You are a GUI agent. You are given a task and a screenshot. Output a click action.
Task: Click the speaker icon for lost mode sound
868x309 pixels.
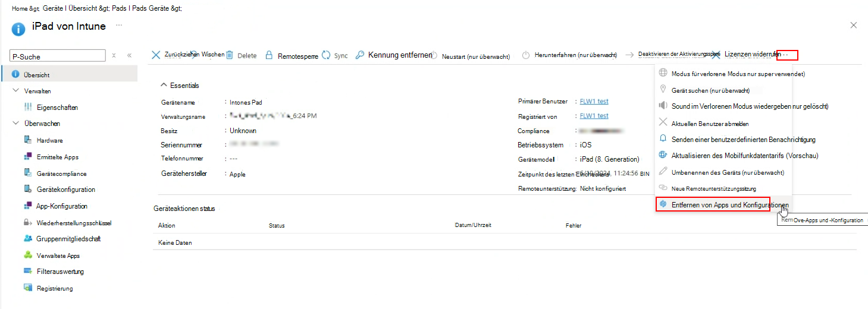663,106
